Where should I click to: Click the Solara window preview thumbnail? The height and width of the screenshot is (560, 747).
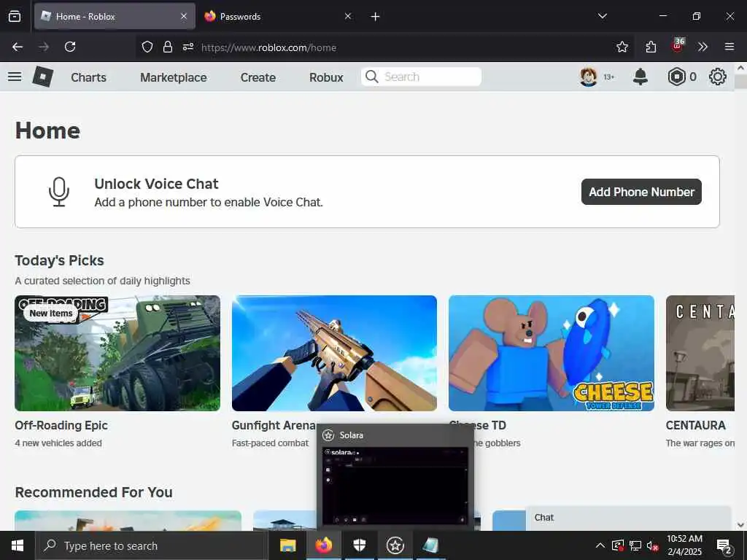point(395,486)
